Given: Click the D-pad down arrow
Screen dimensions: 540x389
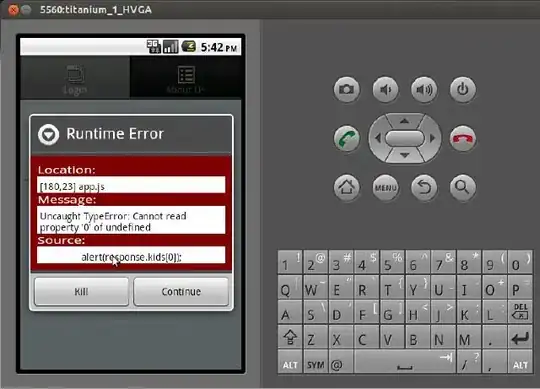Looking at the screenshot, I should coord(405,156).
